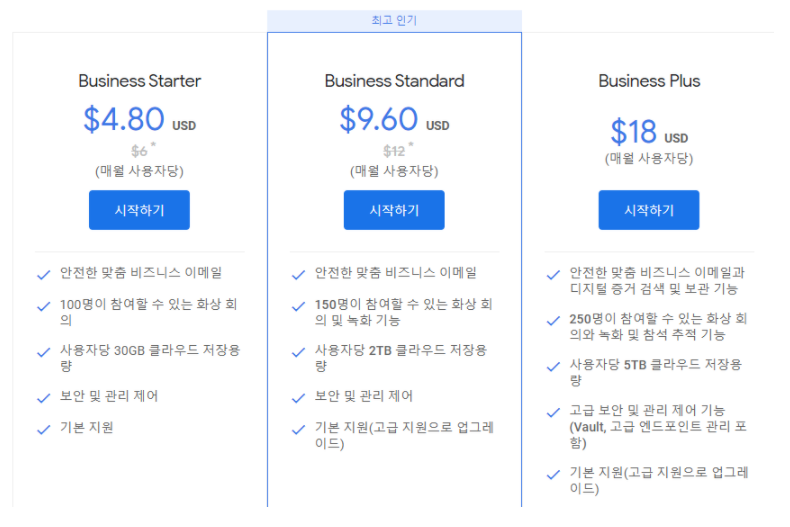Click 시작하기 button under Business Starter
This screenshot has width=790, height=527.
tap(140, 210)
